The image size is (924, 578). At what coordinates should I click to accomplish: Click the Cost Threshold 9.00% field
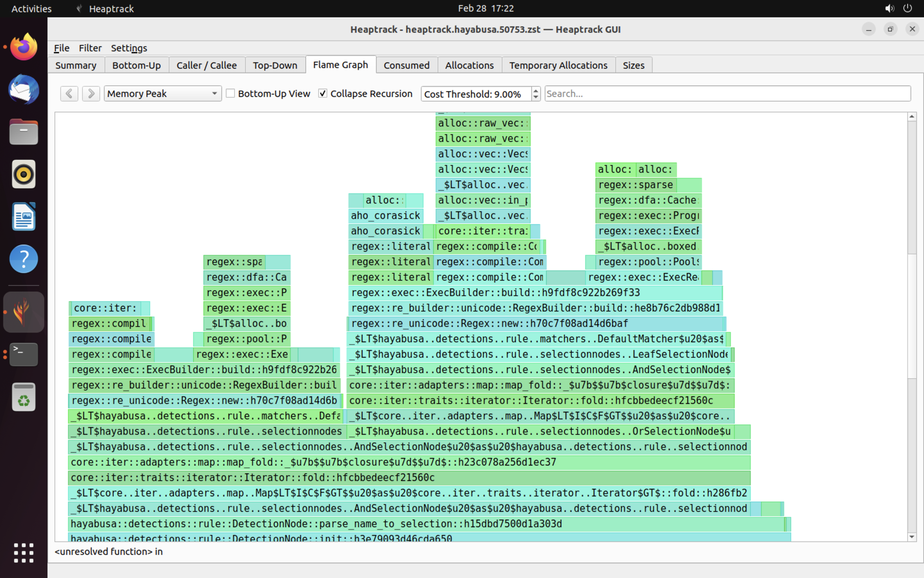(x=476, y=94)
